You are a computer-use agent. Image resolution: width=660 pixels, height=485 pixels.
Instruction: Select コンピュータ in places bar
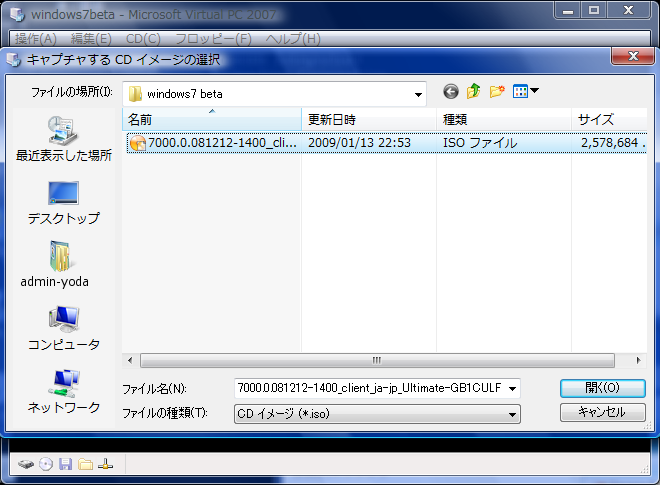coord(64,329)
